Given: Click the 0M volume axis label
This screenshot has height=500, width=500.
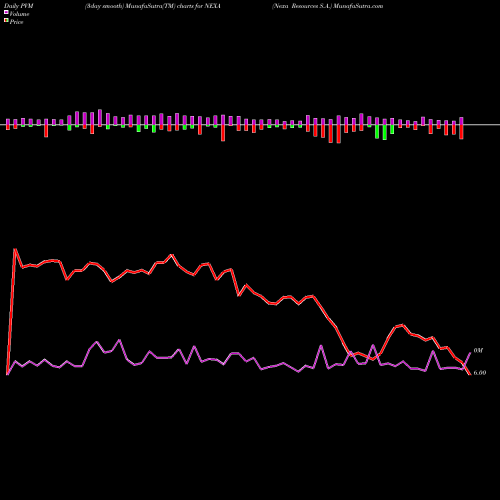Looking at the screenshot, I should (x=478, y=350).
